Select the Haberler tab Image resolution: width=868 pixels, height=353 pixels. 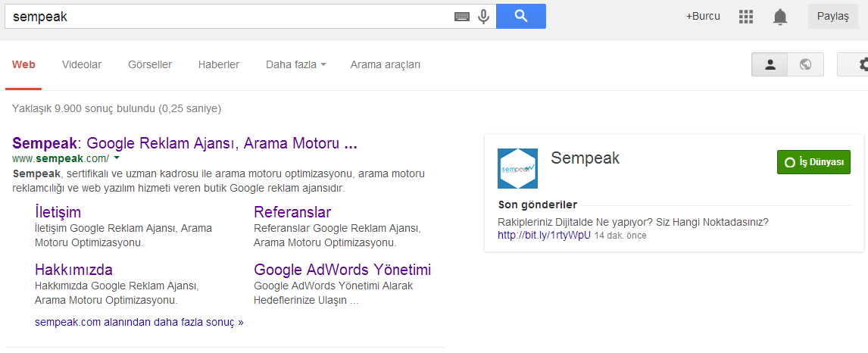coord(219,65)
